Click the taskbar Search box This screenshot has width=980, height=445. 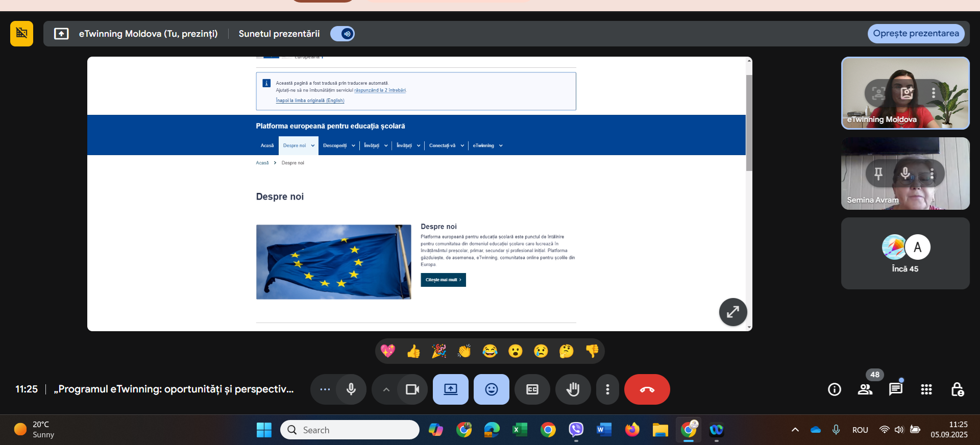tap(350, 430)
